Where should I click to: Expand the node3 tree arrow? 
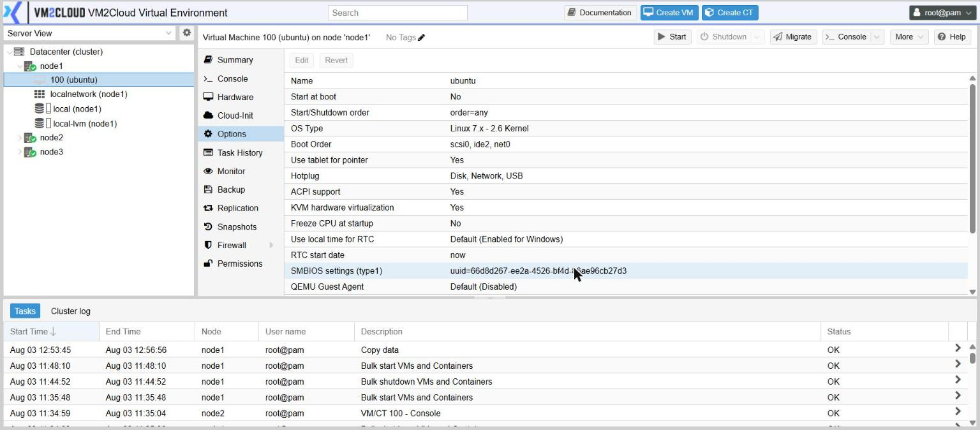pyautogui.click(x=19, y=152)
